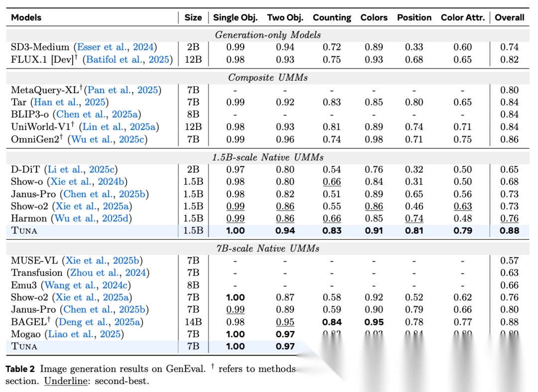
Task: Select the Color Attr. column header
Action: click(x=463, y=17)
